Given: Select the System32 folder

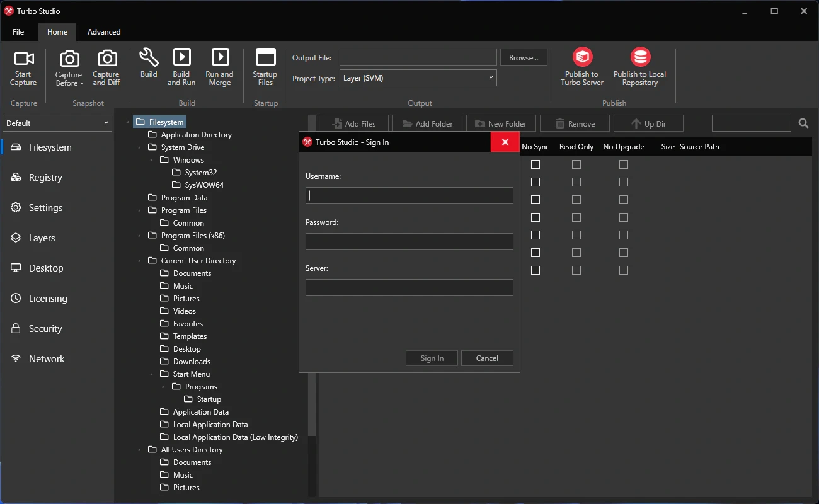Looking at the screenshot, I should pos(194,173).
